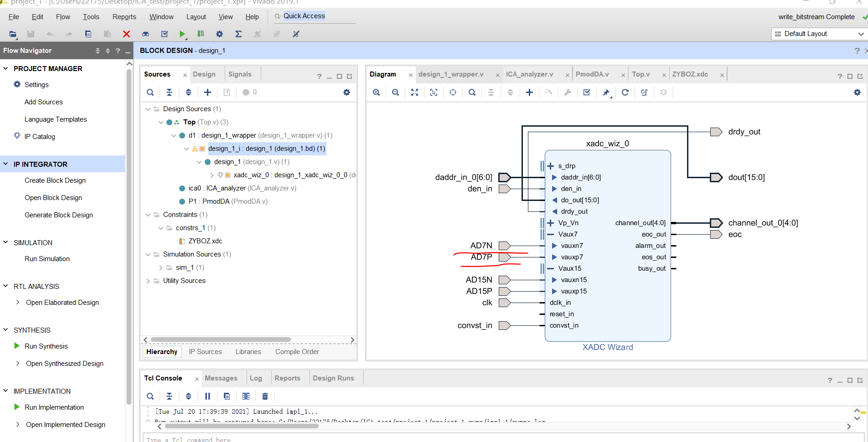Click the search icon in Tcl Console

click(x=150, y=396)
